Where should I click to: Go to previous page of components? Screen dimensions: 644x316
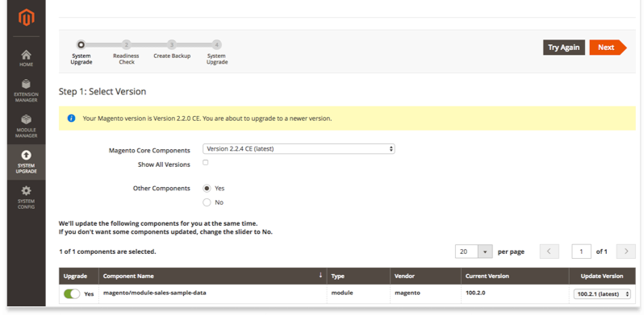point(549,252)
